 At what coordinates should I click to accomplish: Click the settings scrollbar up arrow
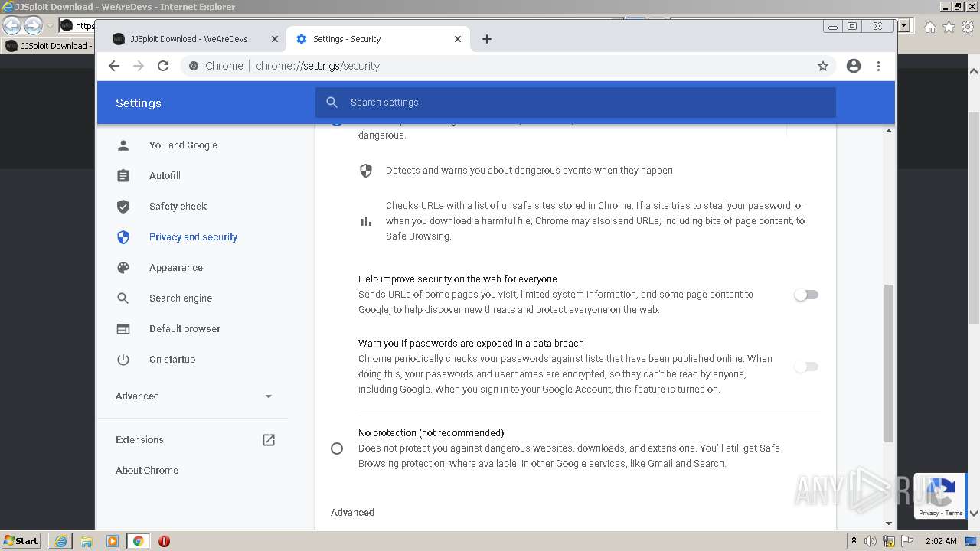click(x=889, y=131)
